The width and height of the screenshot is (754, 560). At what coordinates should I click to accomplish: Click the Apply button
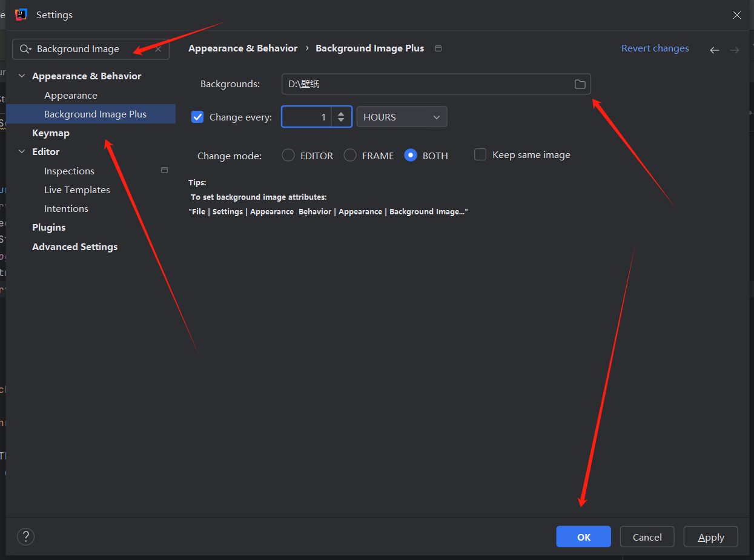[x=710, y=537]
